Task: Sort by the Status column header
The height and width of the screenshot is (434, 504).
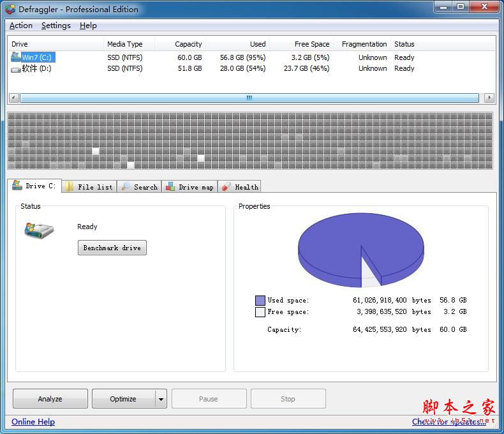Action: [x=443, y=44]
